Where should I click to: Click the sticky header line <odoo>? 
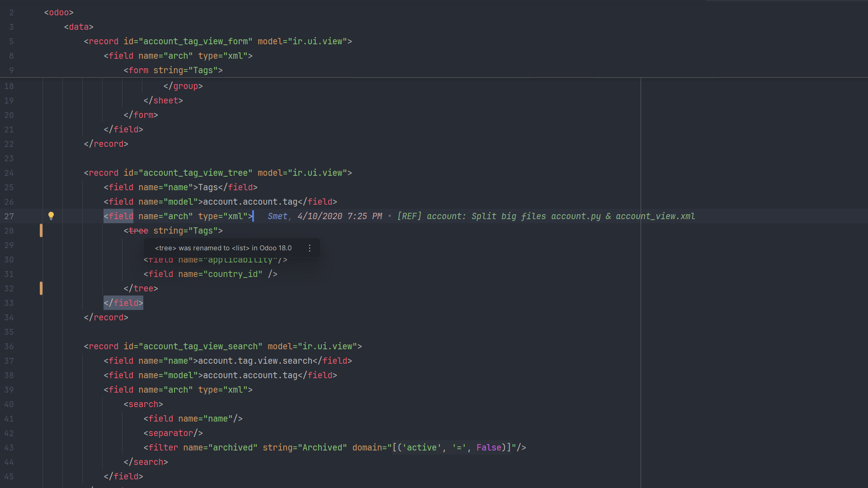click(x=59, y=13)
